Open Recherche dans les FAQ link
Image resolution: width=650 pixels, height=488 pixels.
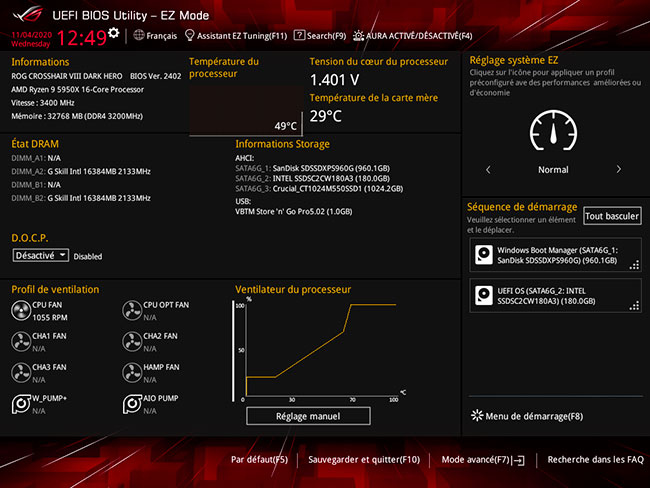(x=595, y=460)
